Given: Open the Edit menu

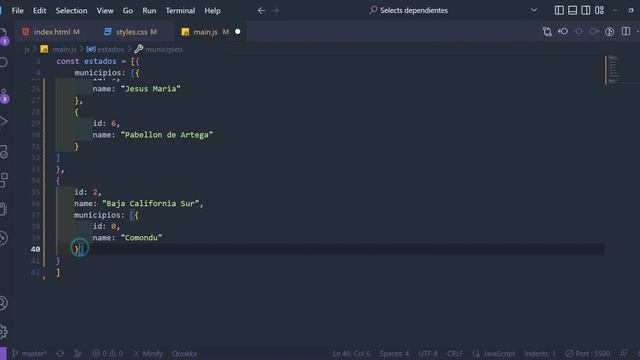Looking at the screenshot, I should point(40,11).
